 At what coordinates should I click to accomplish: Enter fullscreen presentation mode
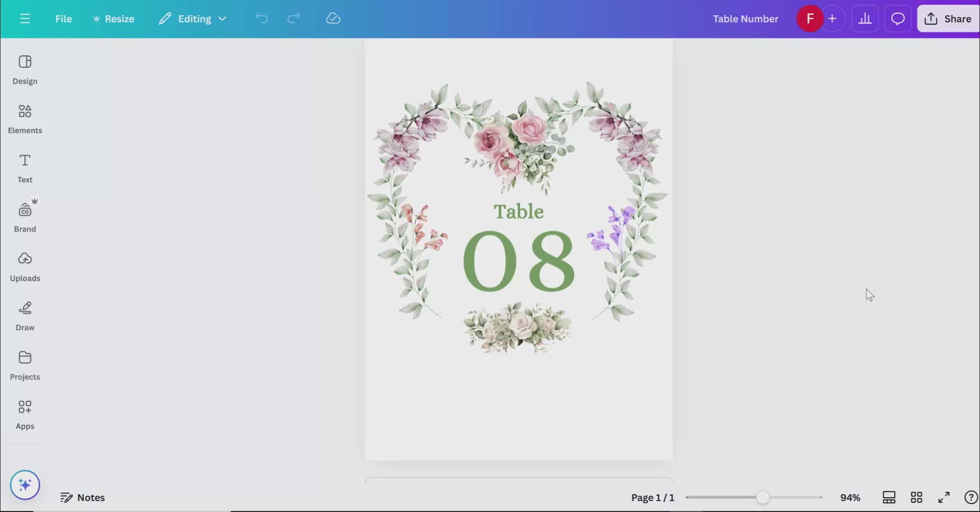(x=944, y=497)
